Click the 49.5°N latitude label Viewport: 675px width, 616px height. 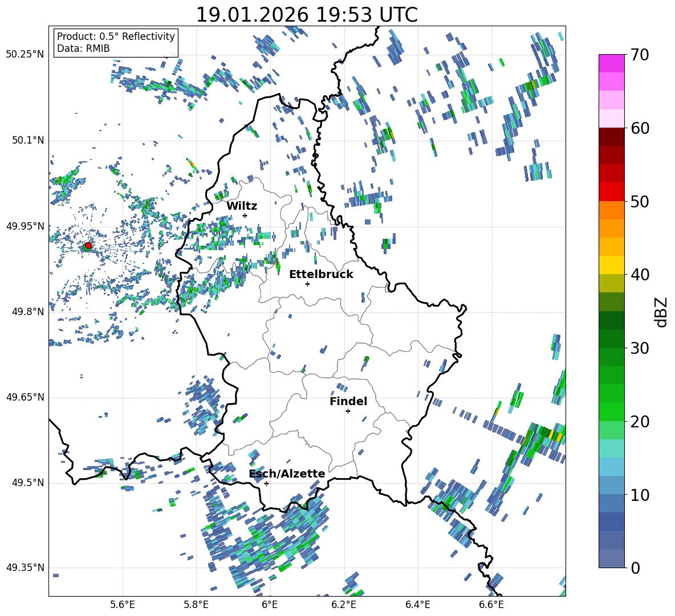(x=27, y=483)
